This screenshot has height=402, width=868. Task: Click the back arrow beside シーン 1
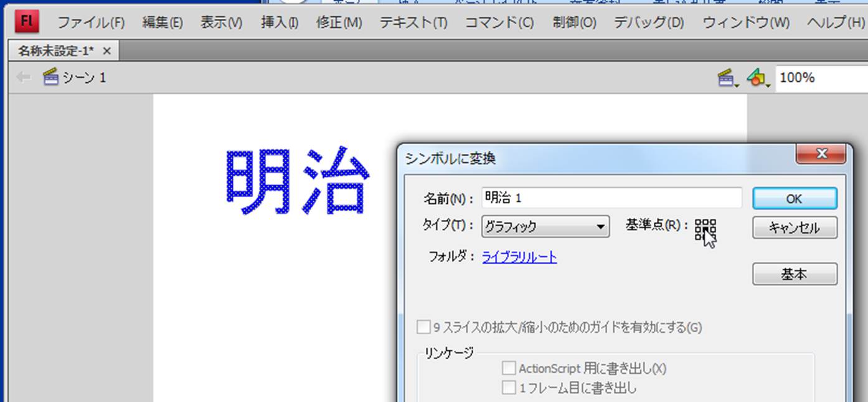pos(23,77)
